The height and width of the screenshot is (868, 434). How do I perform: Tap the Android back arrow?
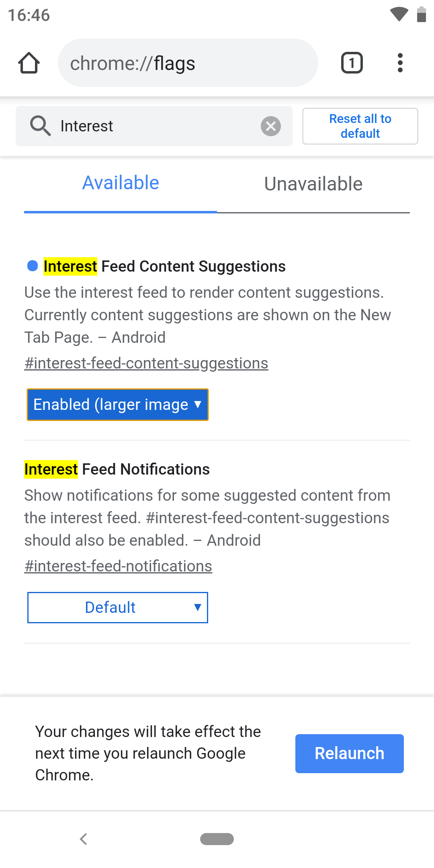pos(84,839)
